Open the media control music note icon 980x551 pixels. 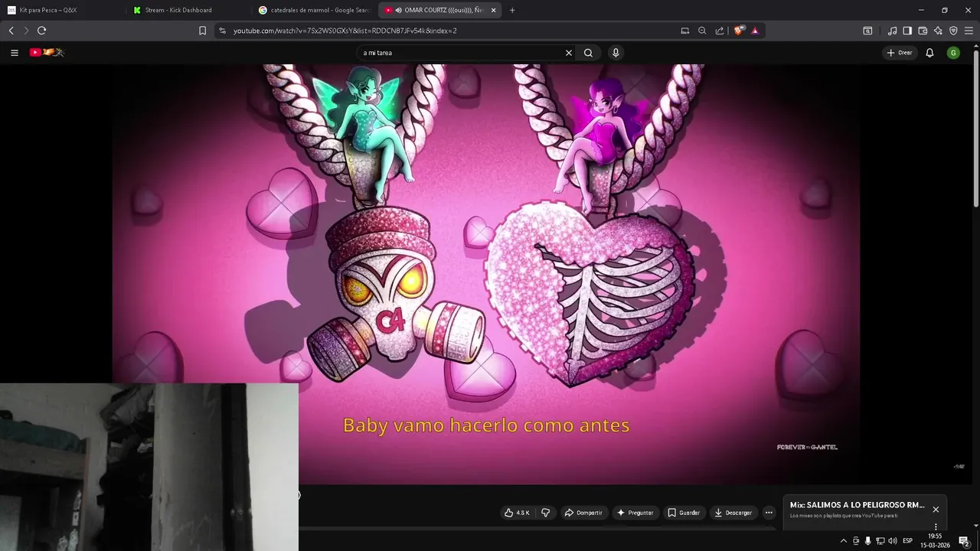(892, 31)
